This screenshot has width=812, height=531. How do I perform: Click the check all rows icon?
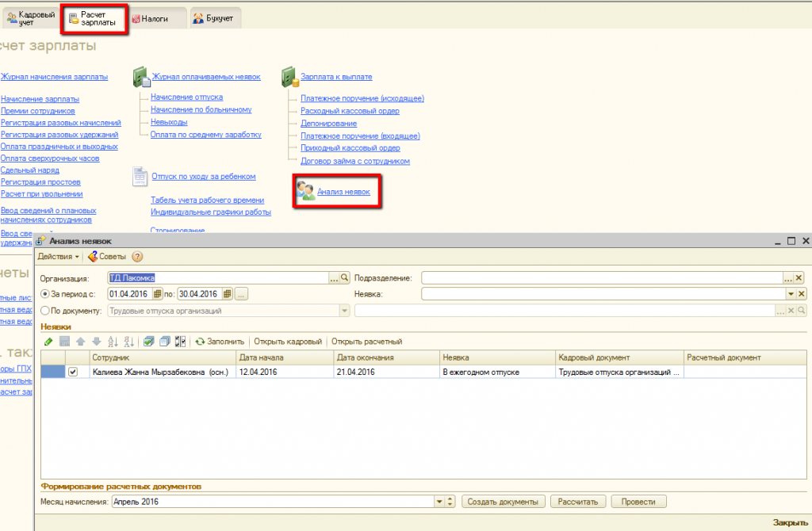click(148, 342)
